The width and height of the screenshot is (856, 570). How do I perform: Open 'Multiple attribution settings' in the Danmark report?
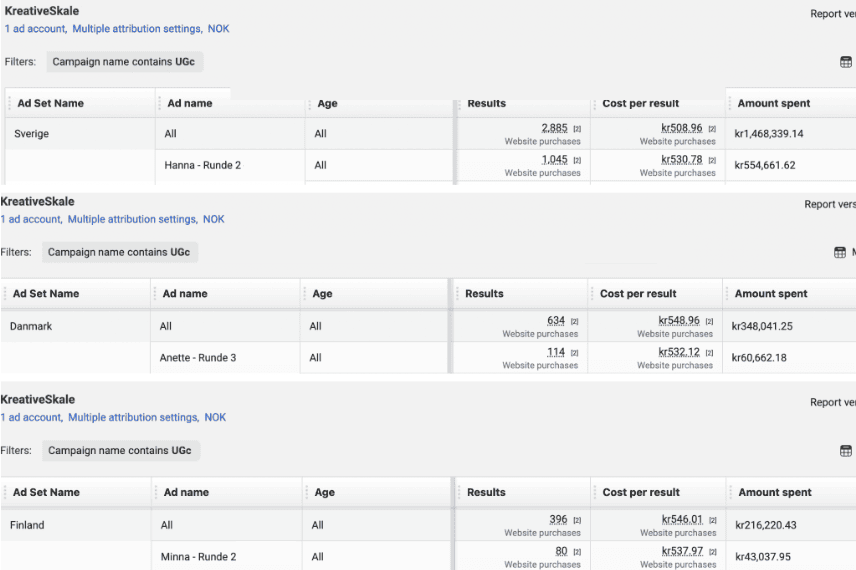coord(132,219)
